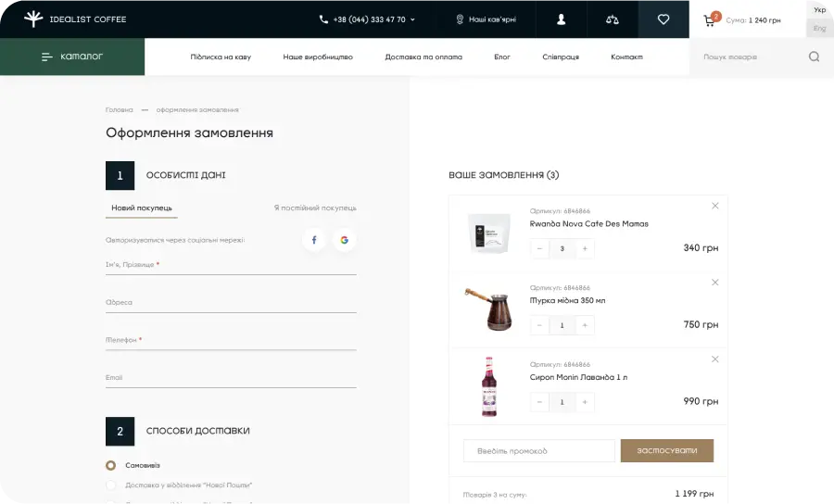Focus the 'Ім'я, Прізвище' field
The width and height of the screenshot is (834, 504).
tap(231, 265)
